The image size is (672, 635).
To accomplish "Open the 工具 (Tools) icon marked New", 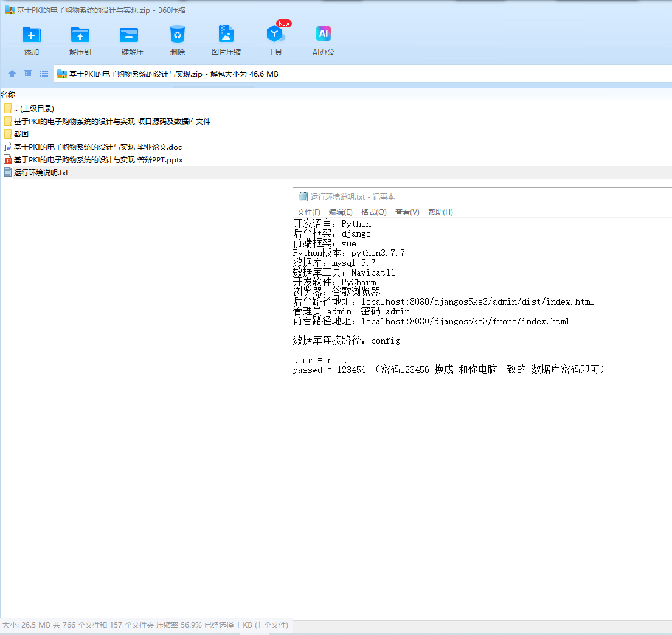I will click(x=275, y=34).
